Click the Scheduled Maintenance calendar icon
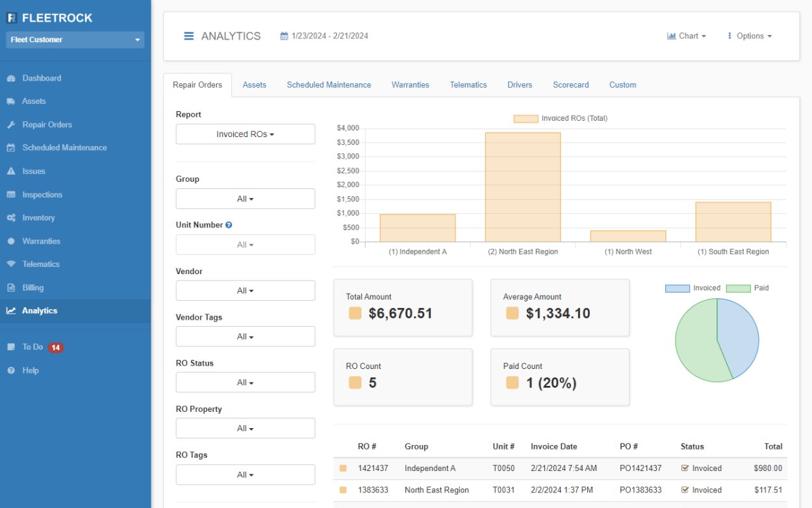Screen dimensions: 812x508 (11, 148)
